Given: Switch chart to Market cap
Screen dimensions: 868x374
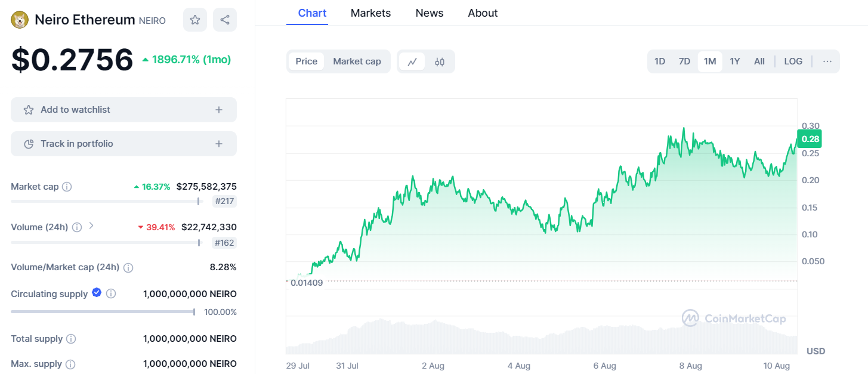Looking at the screenshot, I should pos(357,61).
